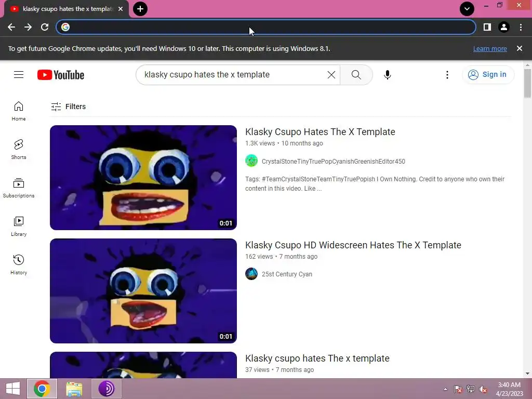Click the 162 views metadata text
This screenshot has height=399, width=532.
pyautogui.click(x=259, y=257)
